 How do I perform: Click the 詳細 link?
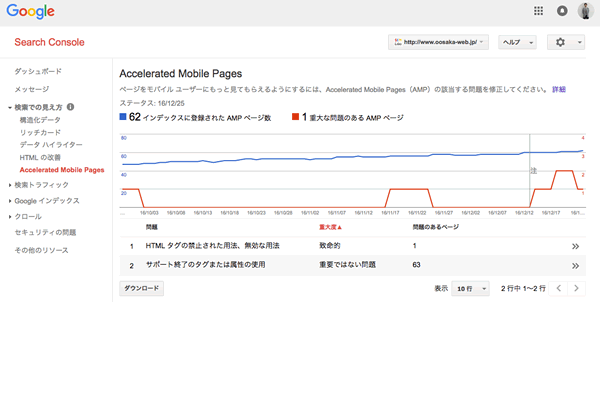[x=559, y=89]
